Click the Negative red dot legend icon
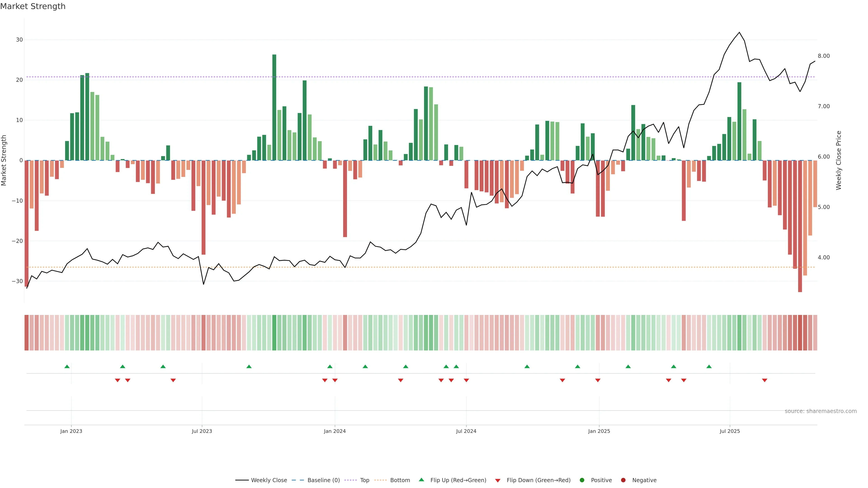Viewport: 868px width, 488px height. coord(623,480)
